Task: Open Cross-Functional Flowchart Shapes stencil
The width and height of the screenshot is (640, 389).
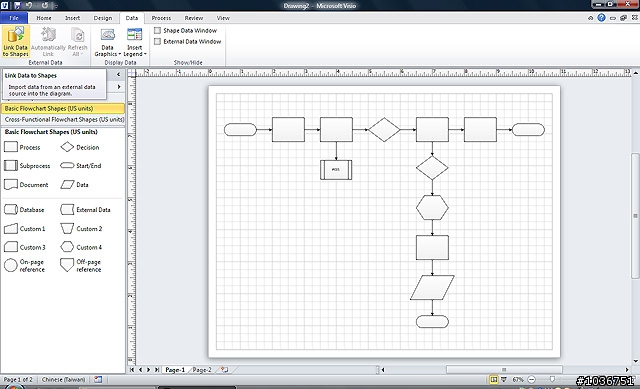Action: (x=63, y=120)
